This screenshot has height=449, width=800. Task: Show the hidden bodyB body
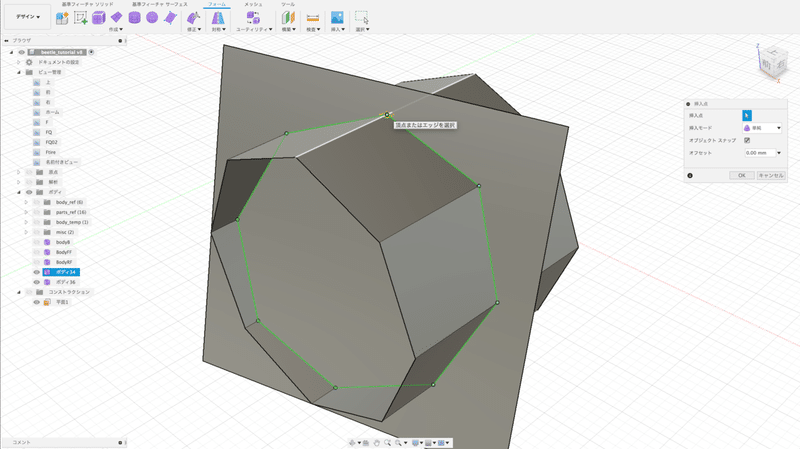coord(37,242)
